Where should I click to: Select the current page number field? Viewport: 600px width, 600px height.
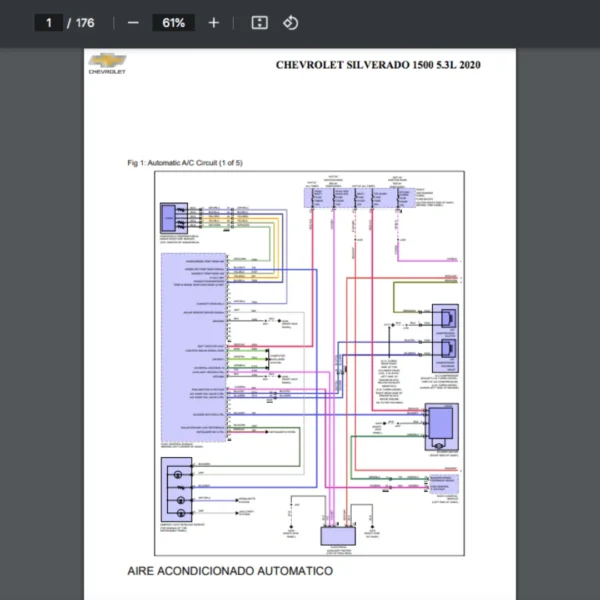(48, 22)
